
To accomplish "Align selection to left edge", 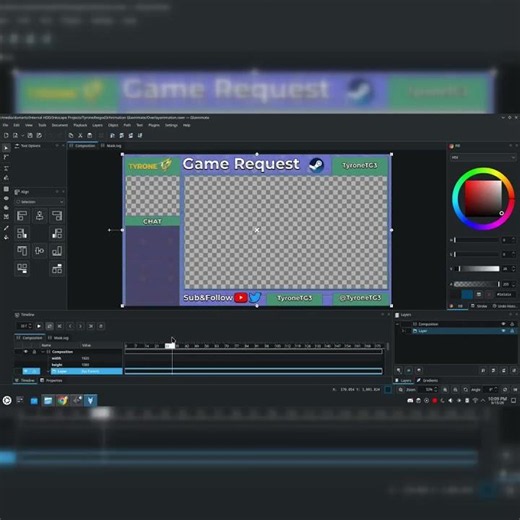I will (22, 216).
